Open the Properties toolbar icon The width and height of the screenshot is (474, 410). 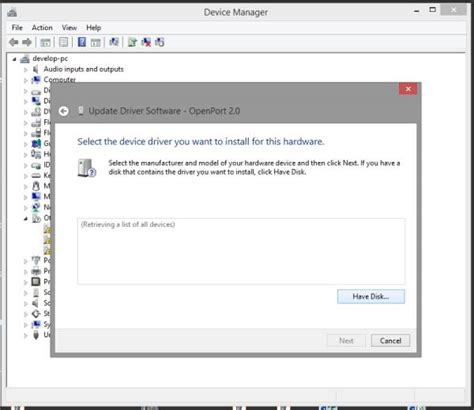[x=63, y=42]
